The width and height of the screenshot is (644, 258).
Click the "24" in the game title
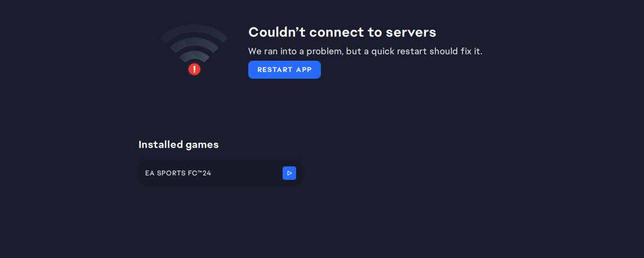point(207,173)
